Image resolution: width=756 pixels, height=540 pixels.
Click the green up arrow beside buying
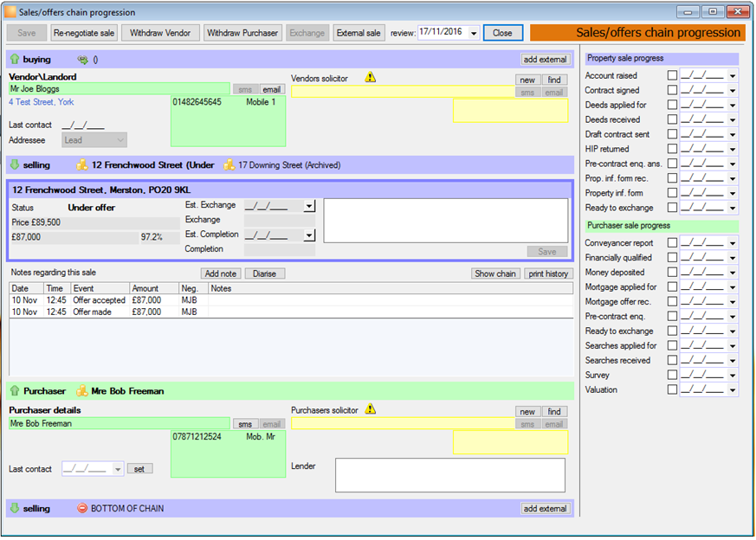[15, 59]
